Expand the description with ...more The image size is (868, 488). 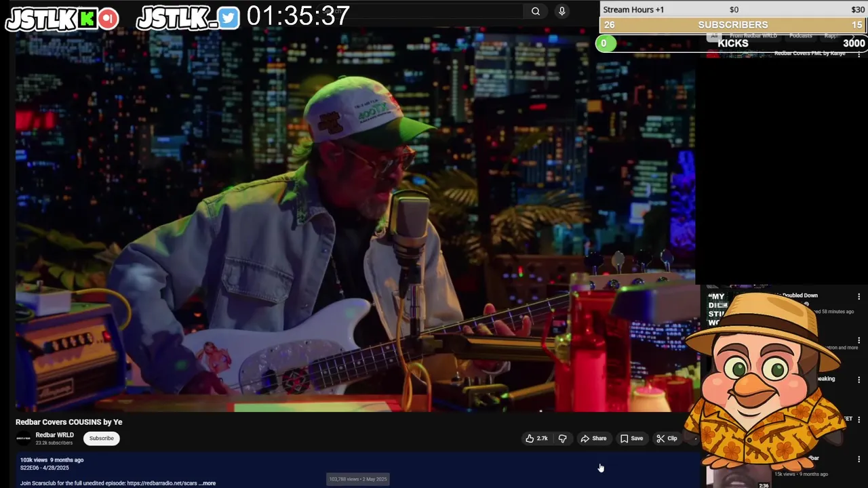point(208,483)
